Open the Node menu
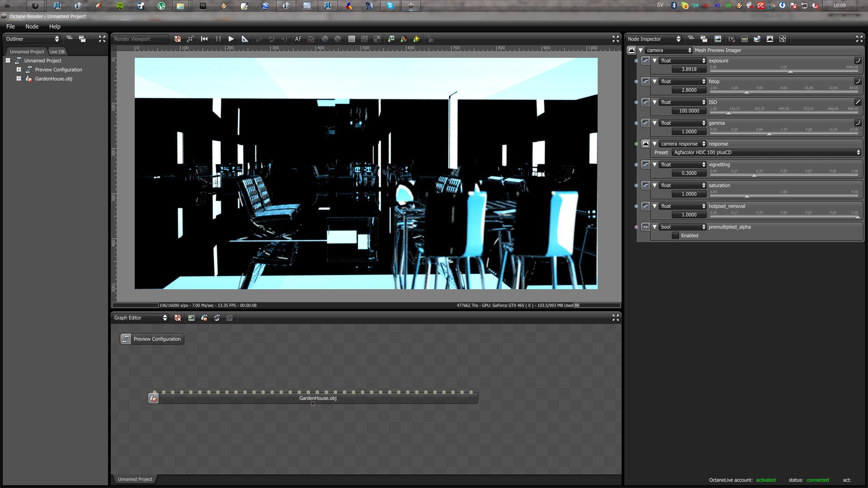 pyautogui.click(x=32, y=27)
